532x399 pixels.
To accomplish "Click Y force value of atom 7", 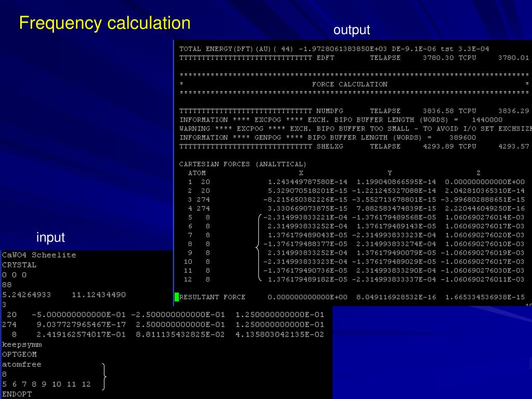I will 394,235.
